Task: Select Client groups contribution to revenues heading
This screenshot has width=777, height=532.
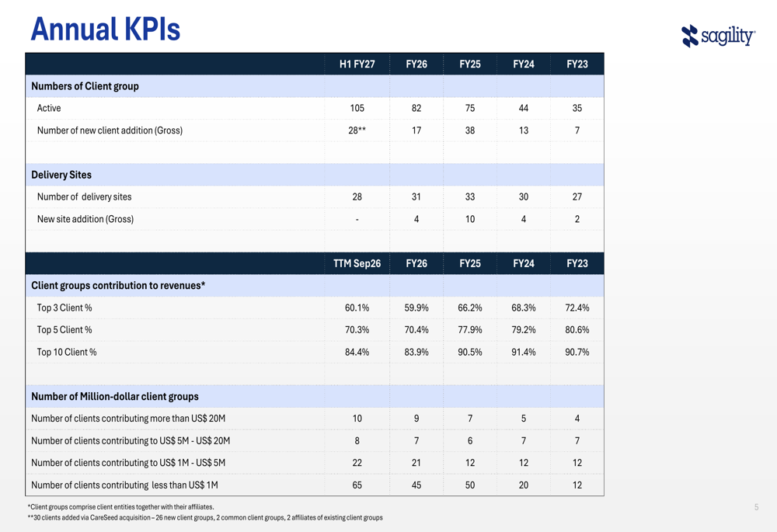Action: [x=118, y=285]
